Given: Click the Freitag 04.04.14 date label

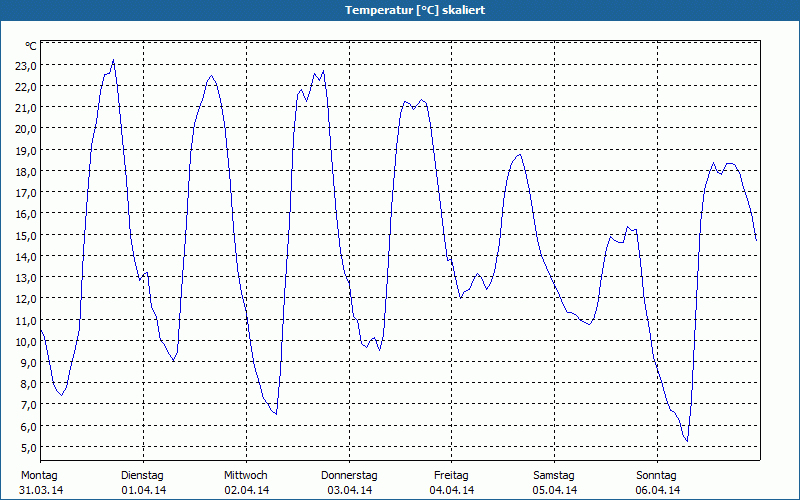Looking at the screenshot, I should (452, 483).
